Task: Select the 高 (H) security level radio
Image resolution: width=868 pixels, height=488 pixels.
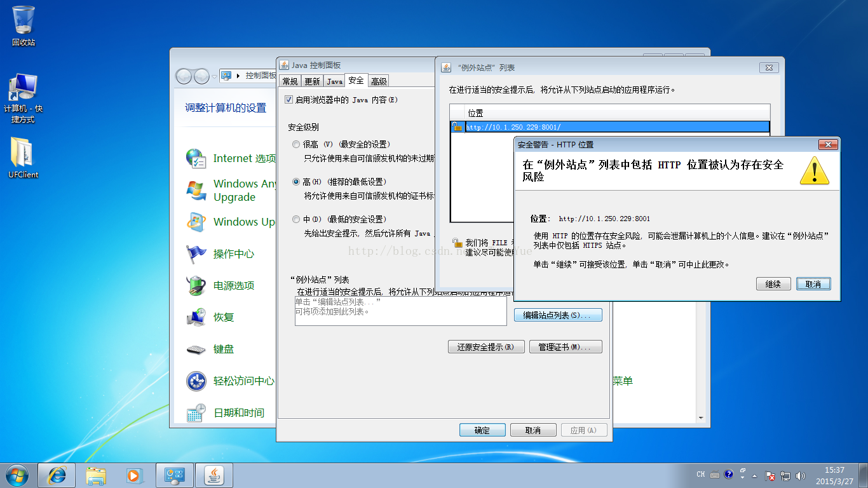Action: pyautogui.click(x=296, y=182)
